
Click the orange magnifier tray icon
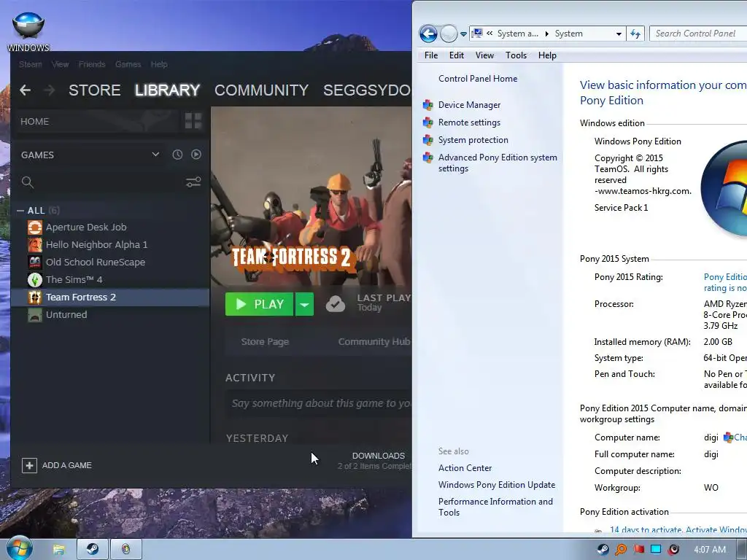point(621,550)
